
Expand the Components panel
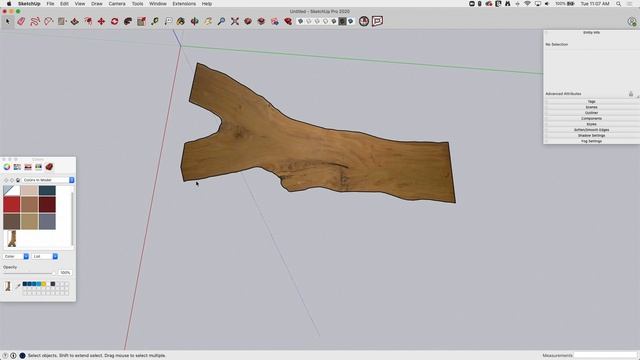[591, 119]
